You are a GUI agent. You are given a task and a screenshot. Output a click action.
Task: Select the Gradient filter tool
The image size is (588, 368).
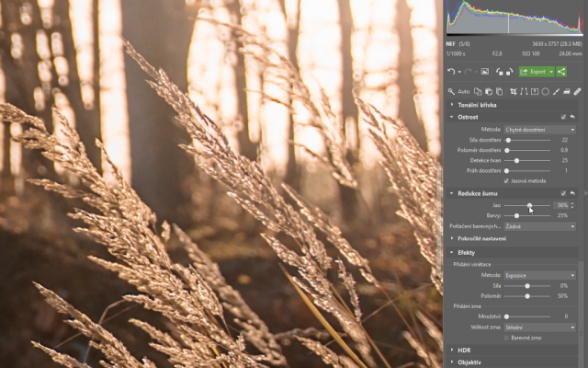535,91
